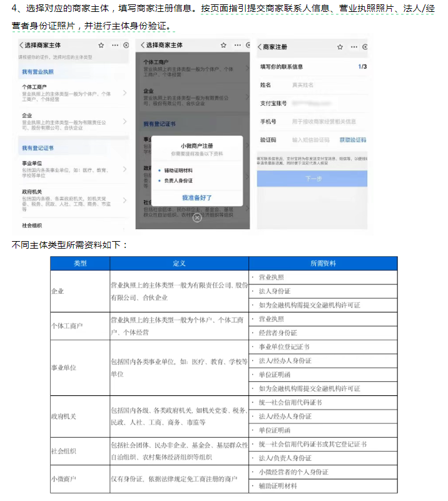Click the 手机号 phone number field
Screen dimensions: 448x501
click(323, 121)
